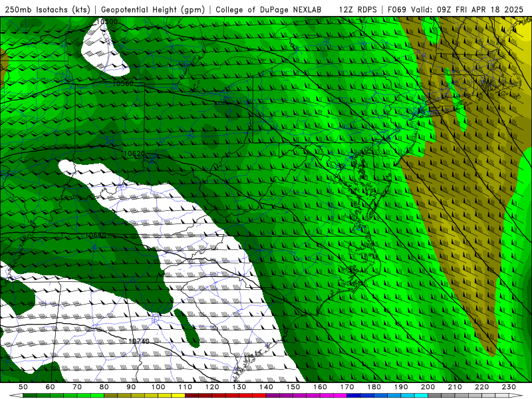Viewport: 532px width, 399px height.
Task: Click the 60 value on the legend
Action: click(x=51, y=387)
